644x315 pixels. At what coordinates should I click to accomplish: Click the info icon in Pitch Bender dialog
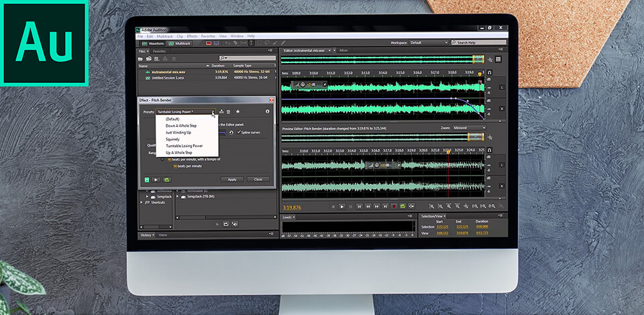click(x=268, y=111)
